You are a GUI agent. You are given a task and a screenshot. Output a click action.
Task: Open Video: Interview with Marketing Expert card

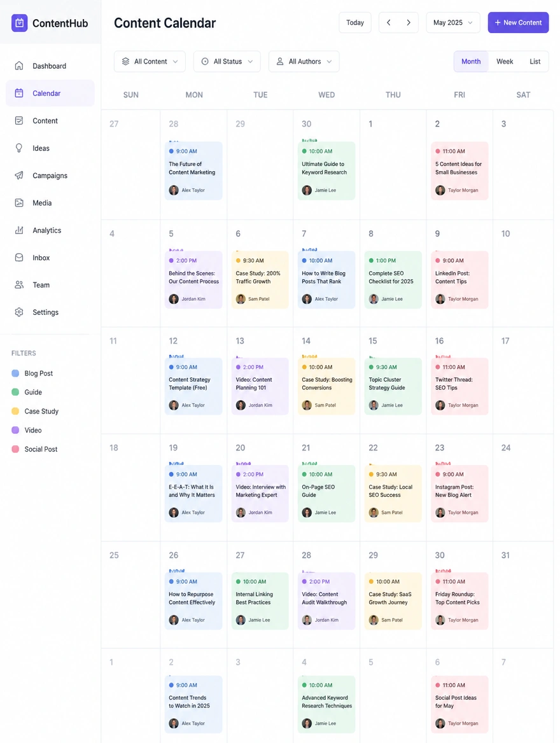coord(260,494)
